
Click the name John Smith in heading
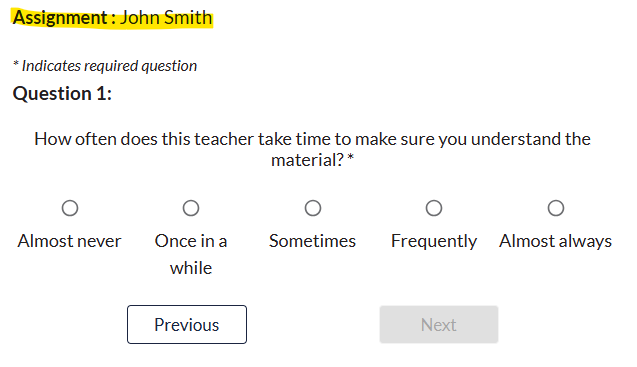pos(166,18)
